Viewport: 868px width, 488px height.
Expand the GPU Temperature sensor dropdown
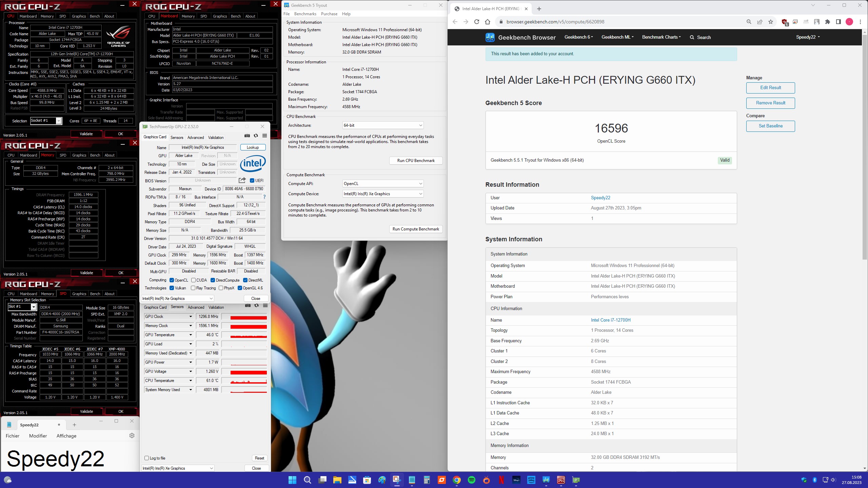click(x=191, y=335)
